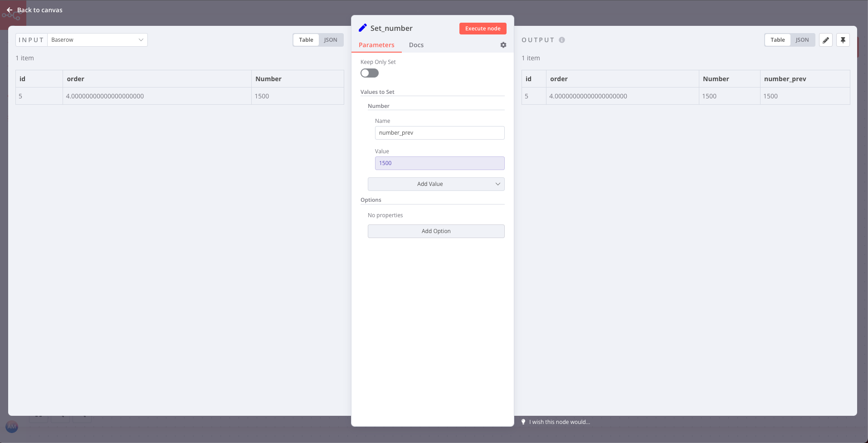The height and width of the screenshot is (443, 868).
Task: Click the output id cell with 5
Action: pyautogui.click(x=534, y=96)
